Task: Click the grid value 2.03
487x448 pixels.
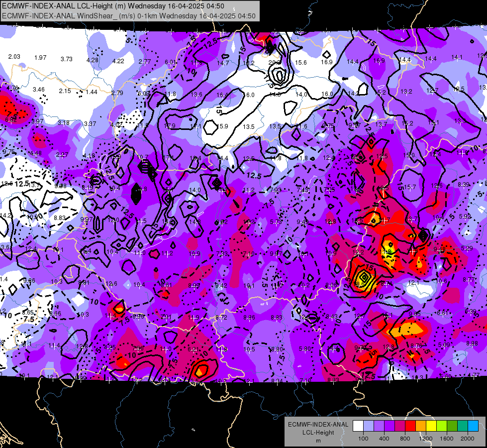Action: [14, 57]
